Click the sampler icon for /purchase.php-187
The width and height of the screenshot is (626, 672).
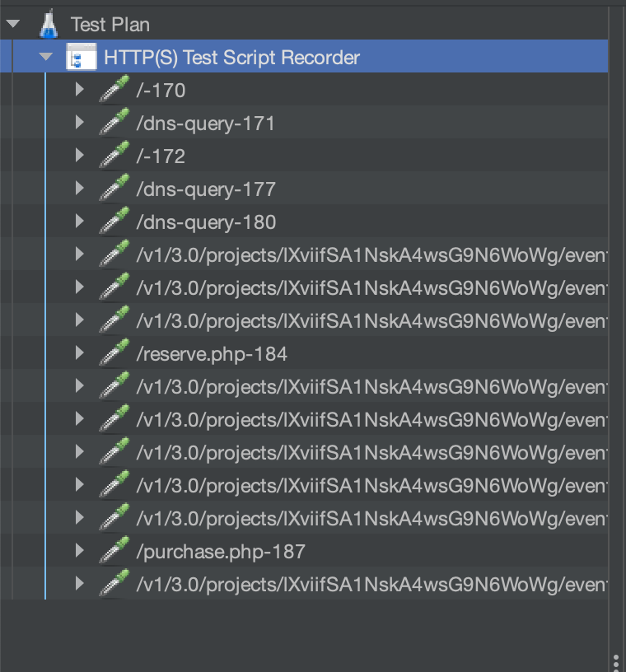click(114, 551)
